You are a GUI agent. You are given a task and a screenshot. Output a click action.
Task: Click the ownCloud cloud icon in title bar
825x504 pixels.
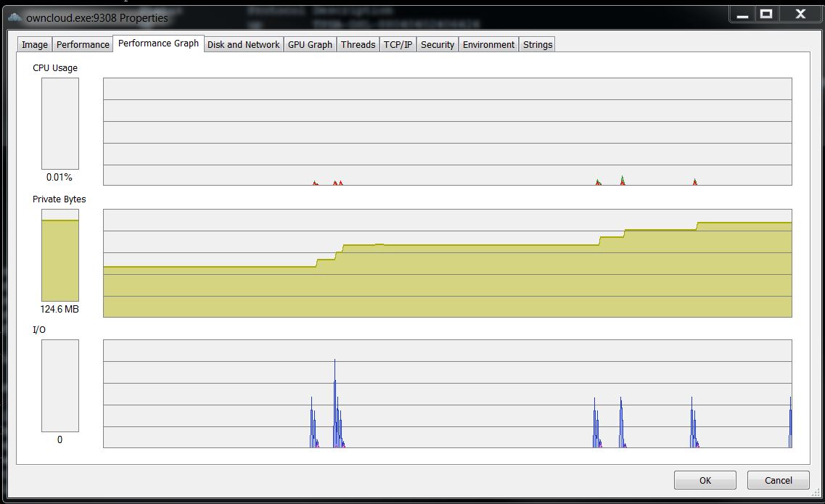pyautogui.click(x=15, y=17)
